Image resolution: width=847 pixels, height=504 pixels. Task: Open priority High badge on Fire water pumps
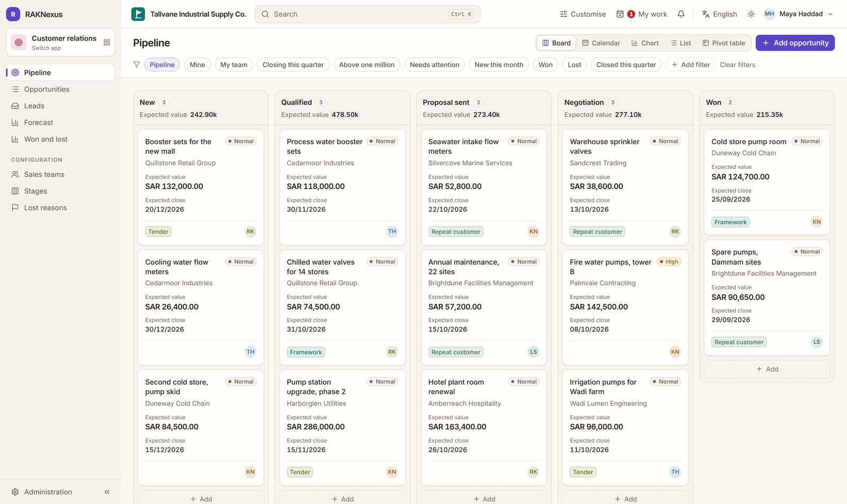pyautogui.click(x=669, y=262)
